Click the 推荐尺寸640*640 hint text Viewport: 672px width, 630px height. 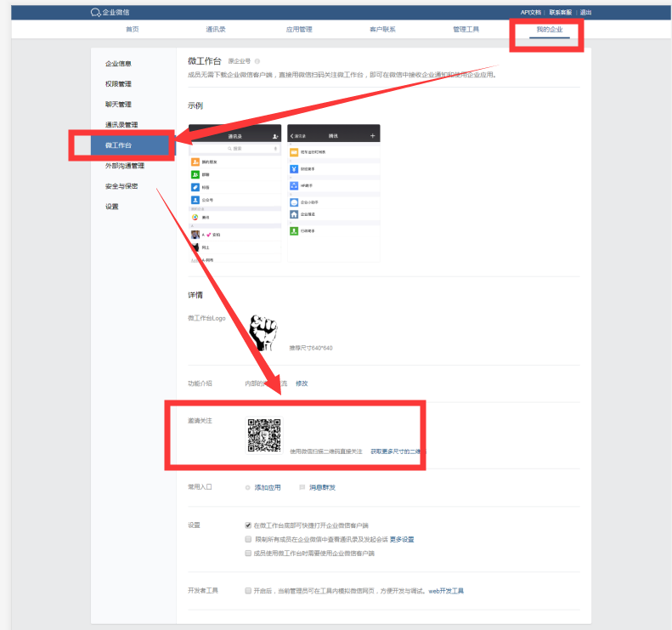pyautogui.click(x=311, y=349)
